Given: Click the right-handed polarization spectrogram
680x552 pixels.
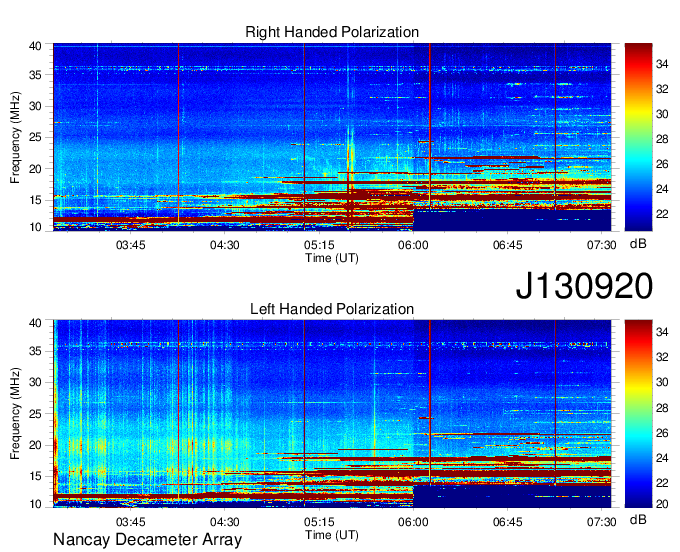Looking at the screenshot, I should [332, 137].
